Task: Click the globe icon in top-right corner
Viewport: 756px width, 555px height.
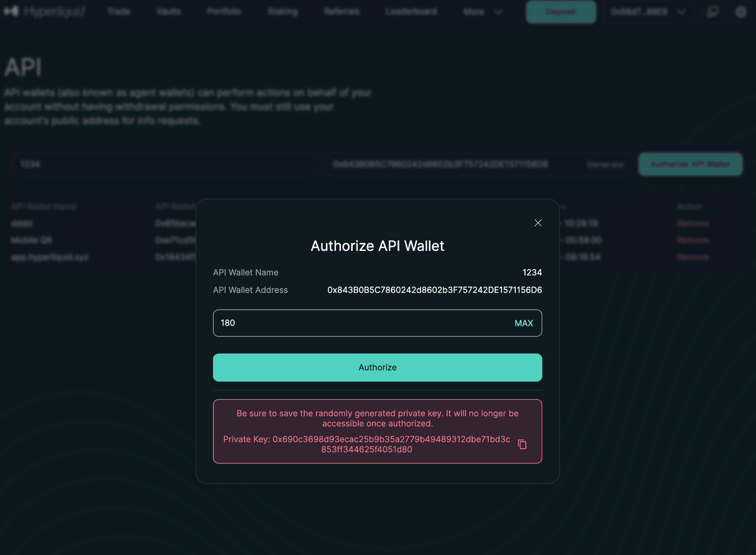Action: [740, 12]
